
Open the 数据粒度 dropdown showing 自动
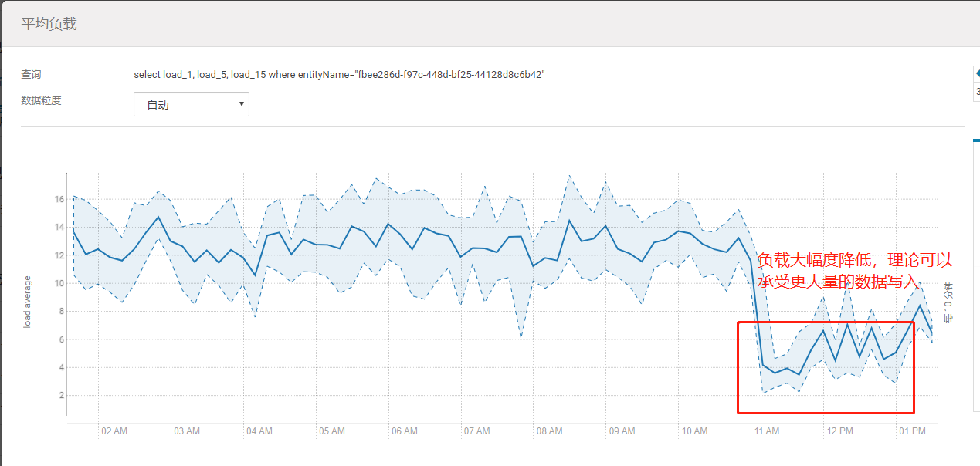pos(191,104)
